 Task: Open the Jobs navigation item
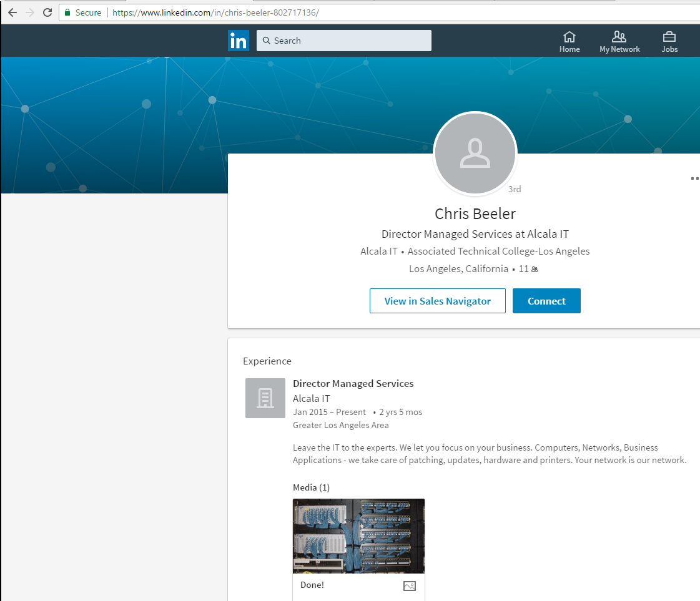(669, 42)
